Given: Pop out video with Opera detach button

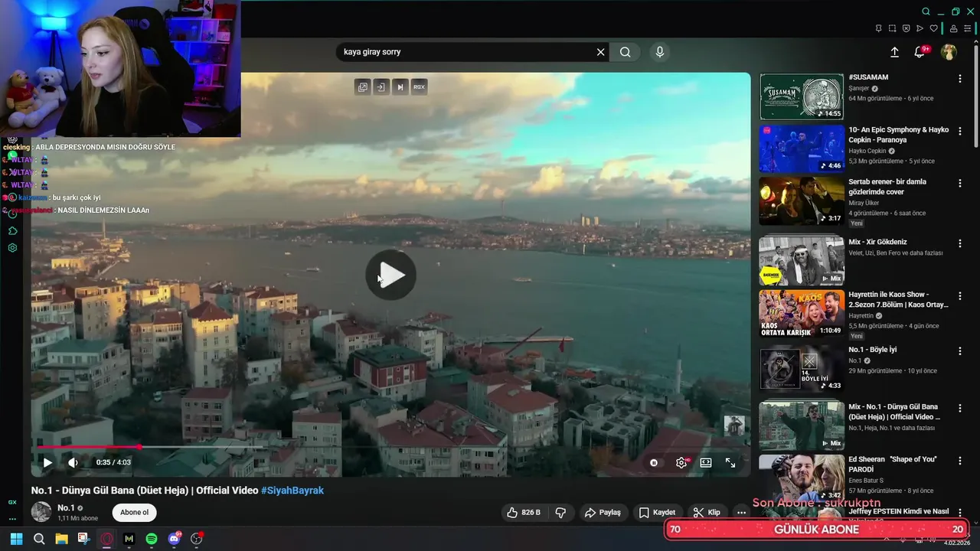Looking at the screenshot, I should click(362, 87).
